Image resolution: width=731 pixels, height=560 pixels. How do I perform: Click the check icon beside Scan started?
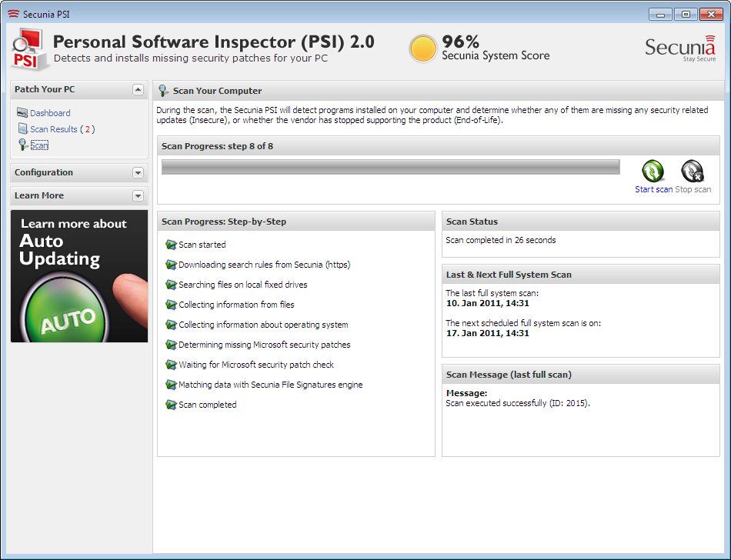click(x=171, y=245)
